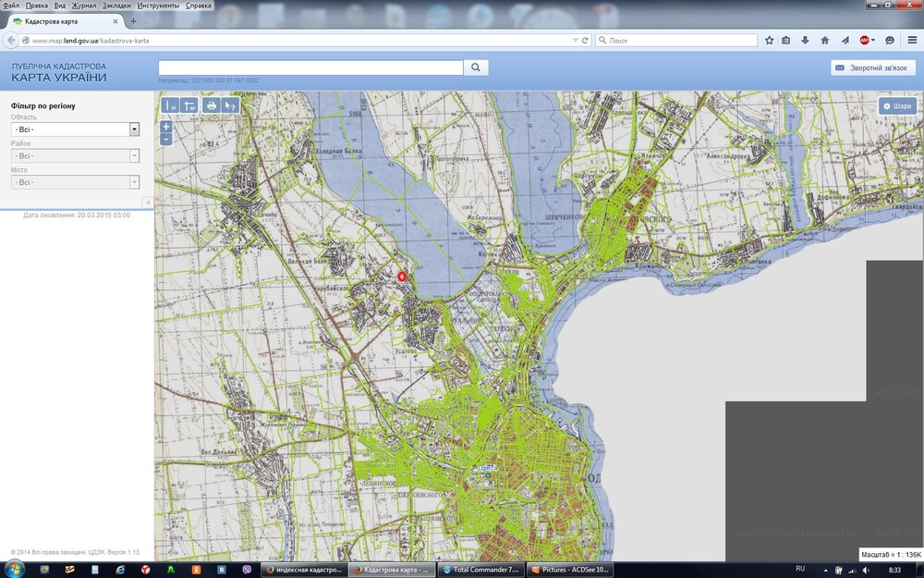924x578 pixels.
Task: Activate the parcel info pointer tool
Action: click(231, 106)
